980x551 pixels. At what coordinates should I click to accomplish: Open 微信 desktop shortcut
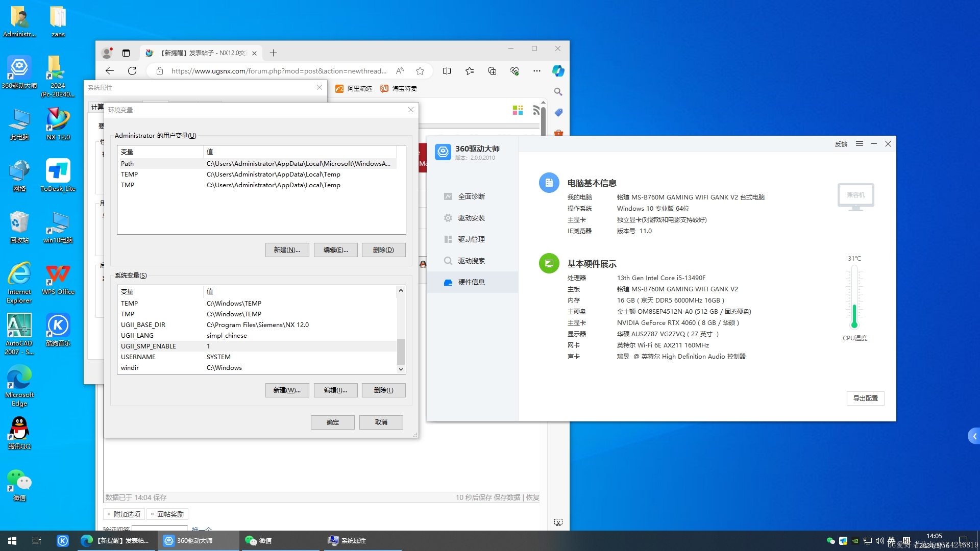(19, 485)
